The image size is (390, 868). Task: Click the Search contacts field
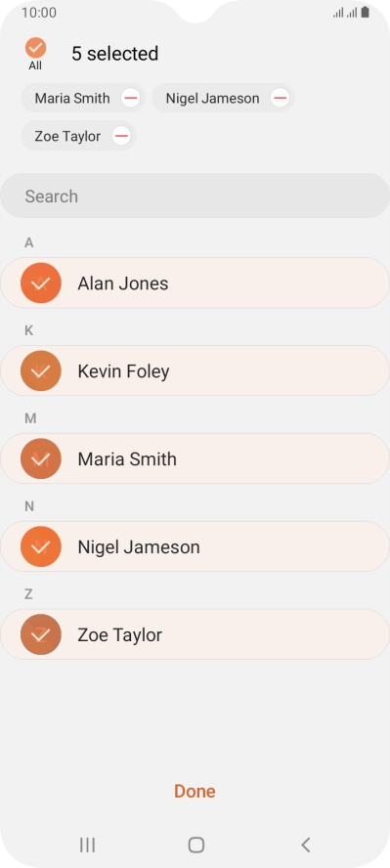coord(195,195)
